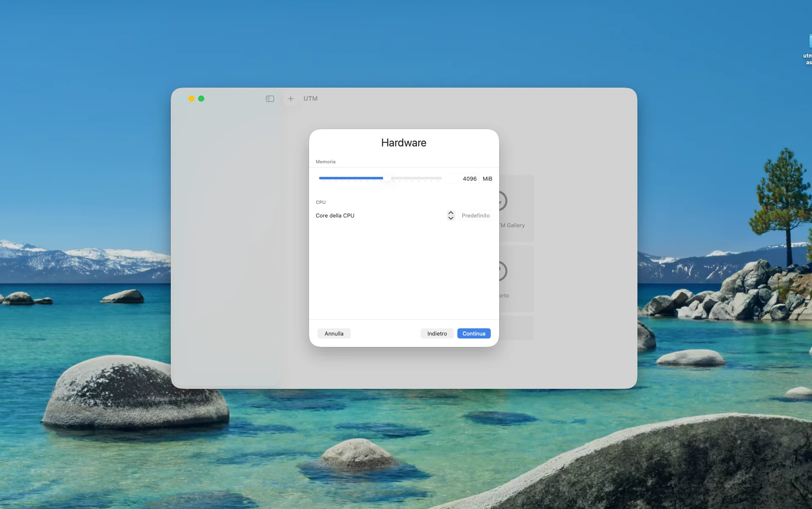
Task: Increase CPU cores with up arrow
Action: pos(451,213)
